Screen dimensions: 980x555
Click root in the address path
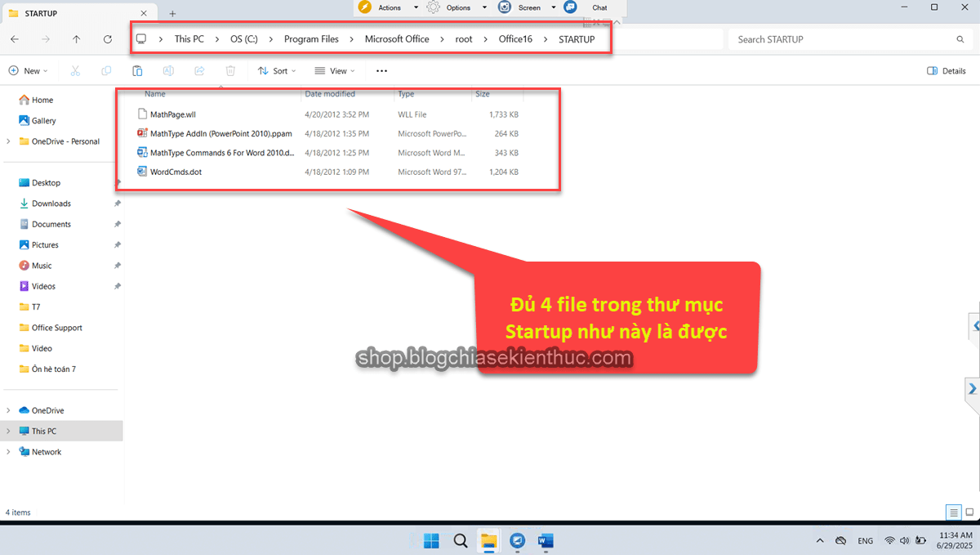[464, 39]
